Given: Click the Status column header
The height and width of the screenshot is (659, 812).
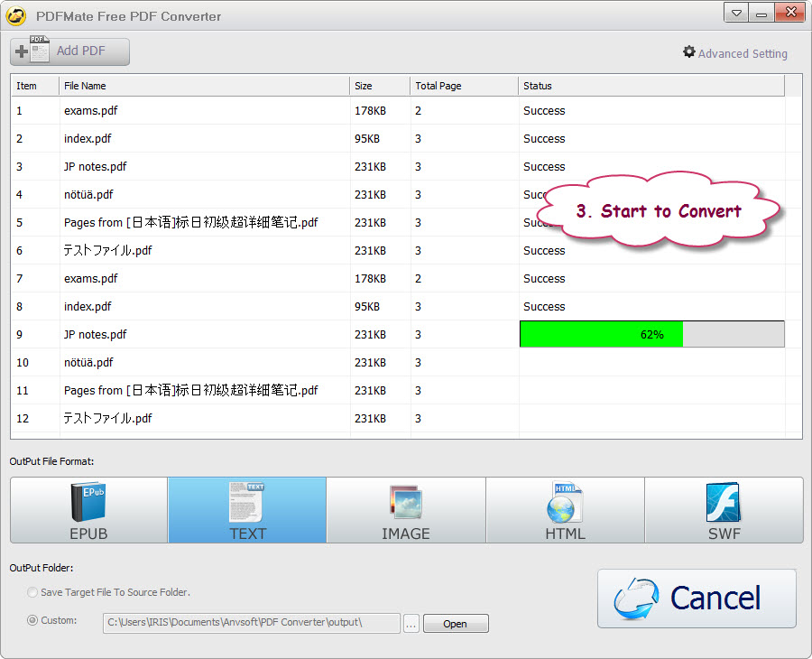Looking at the screenshot, I should coord(536,85).
